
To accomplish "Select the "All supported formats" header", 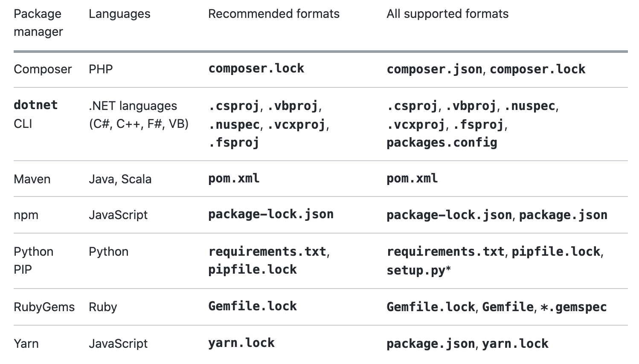I will pyautogui.click(x=447, y=14).
